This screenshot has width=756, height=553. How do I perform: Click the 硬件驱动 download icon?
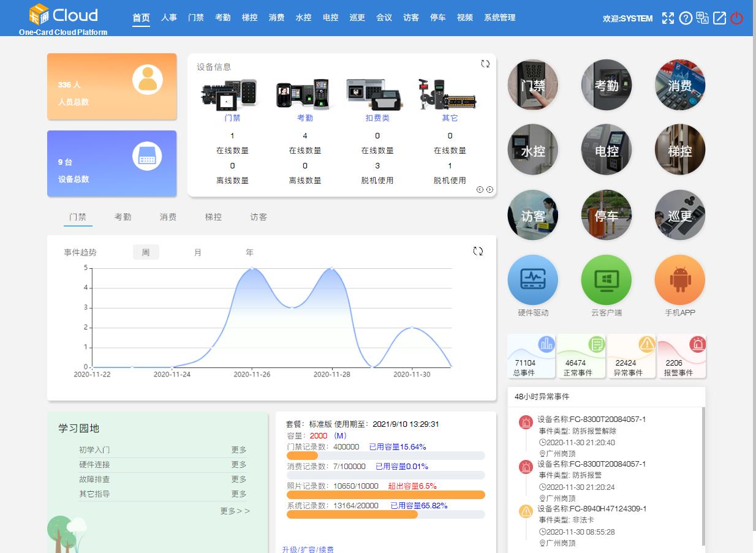pos(532,279)
